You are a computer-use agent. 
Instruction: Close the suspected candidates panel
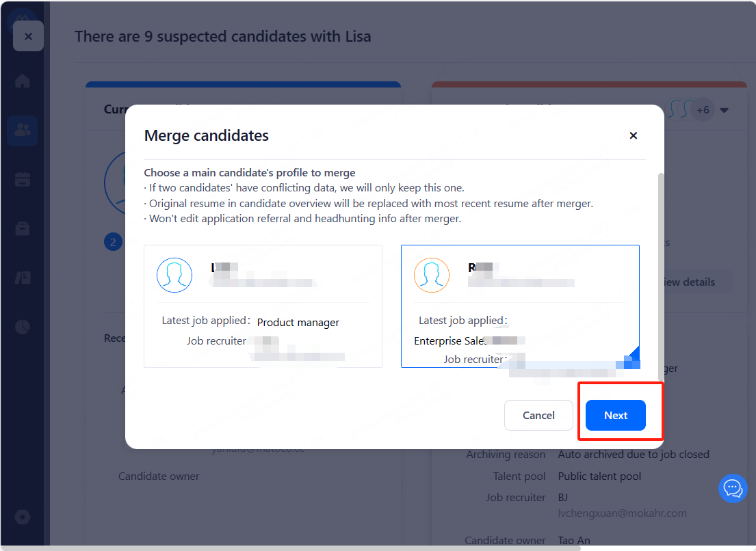(x=28, y=36)
